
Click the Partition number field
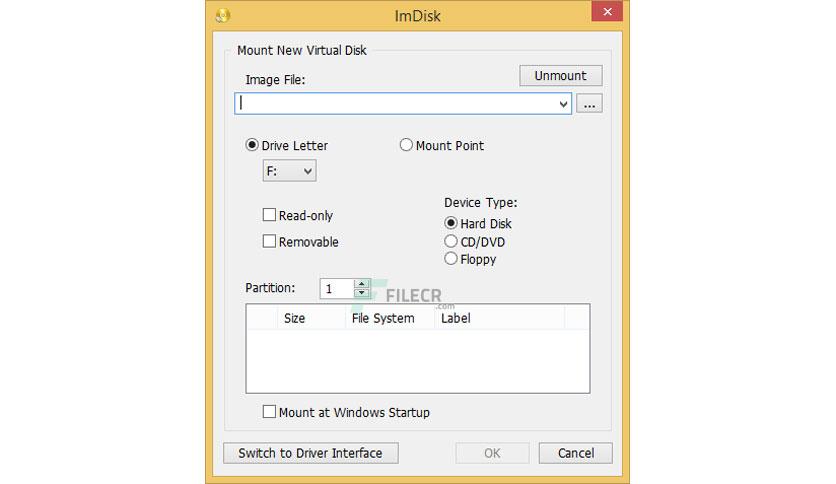337,289
